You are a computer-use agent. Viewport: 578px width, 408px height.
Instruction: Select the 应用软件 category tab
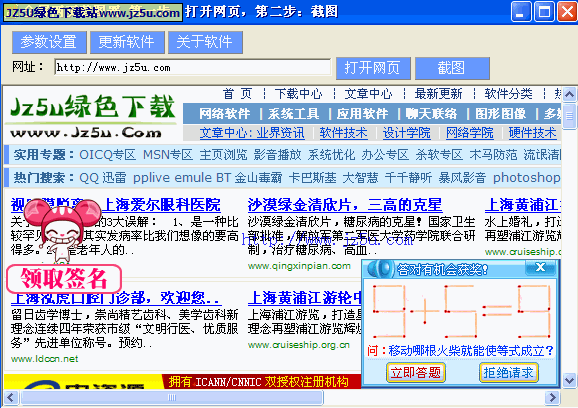362,114
